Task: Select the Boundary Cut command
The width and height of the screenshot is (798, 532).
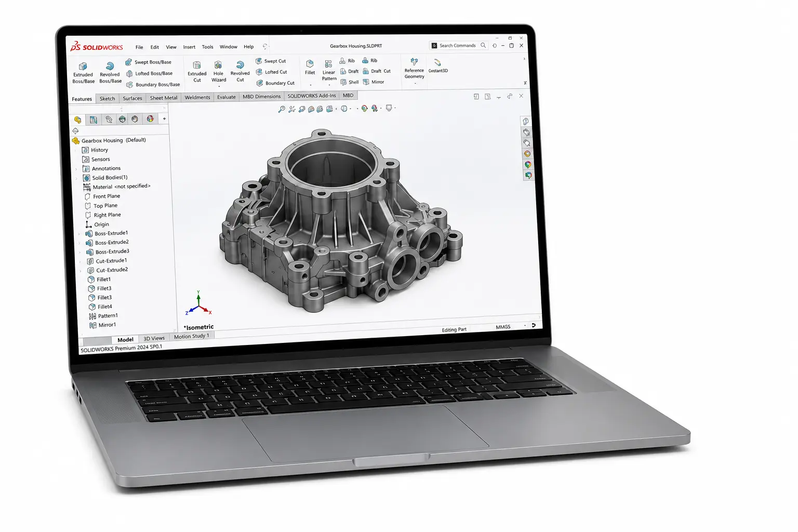Action: click(x=275, y=83)
